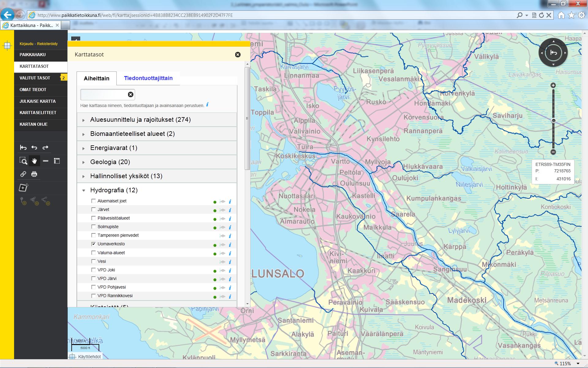Click the center reset button in pan compass
The width and height of the screenshot is (588, 368).
(x=553, y=53)
